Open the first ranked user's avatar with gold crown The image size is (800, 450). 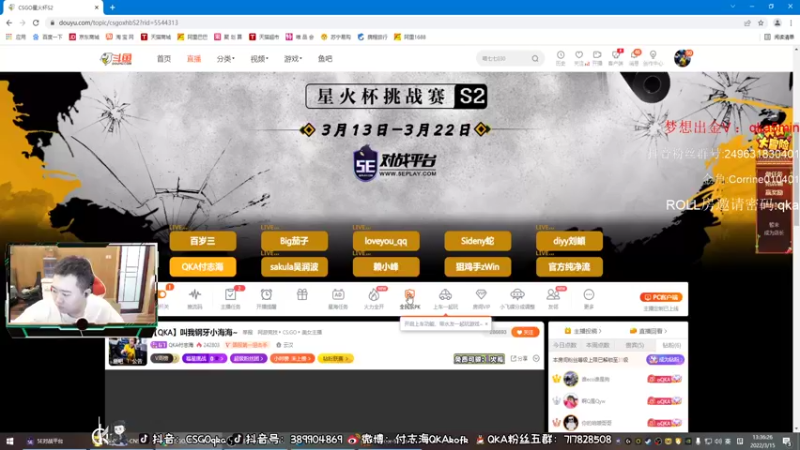pos(570,379)
